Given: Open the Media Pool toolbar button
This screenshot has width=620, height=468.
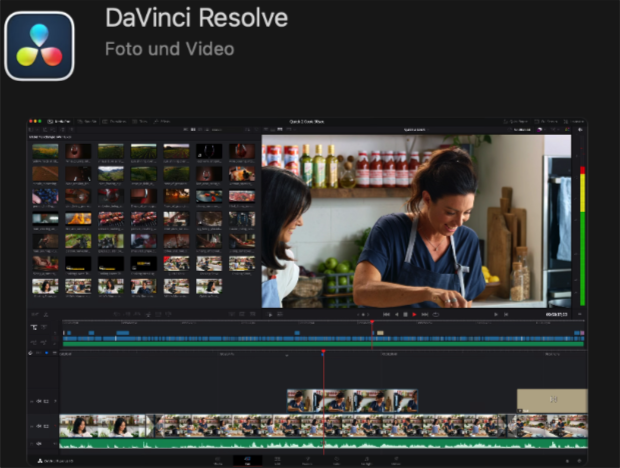Looking at the screenshot, I should (x=59, y=121).
